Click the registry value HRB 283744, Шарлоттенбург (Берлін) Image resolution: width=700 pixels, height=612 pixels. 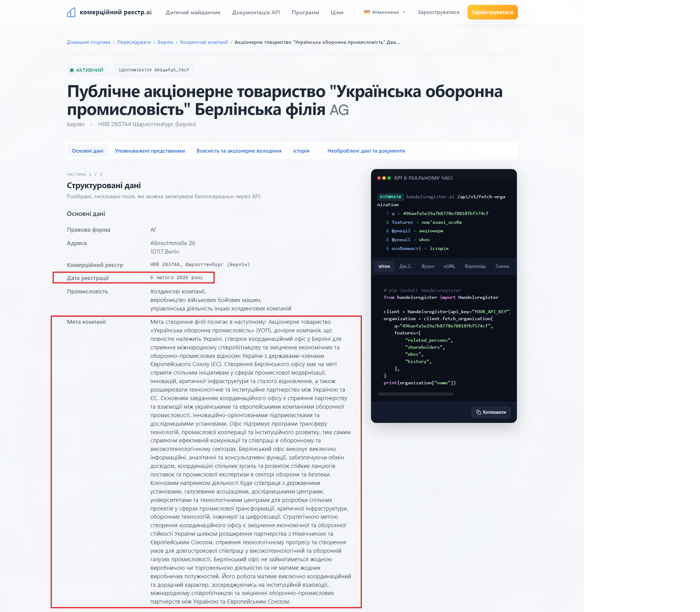tap(200, 264)
